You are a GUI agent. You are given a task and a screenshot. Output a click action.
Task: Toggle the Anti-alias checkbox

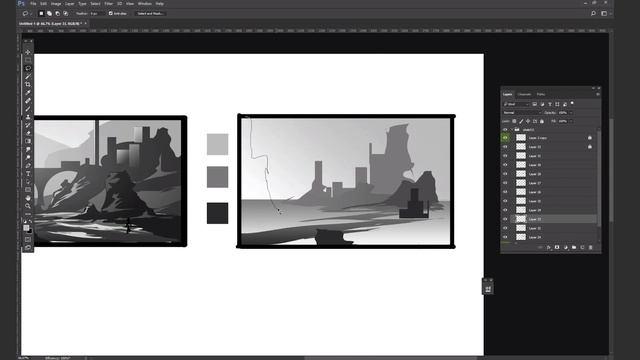pyautogui.click(x=111, y=13)
